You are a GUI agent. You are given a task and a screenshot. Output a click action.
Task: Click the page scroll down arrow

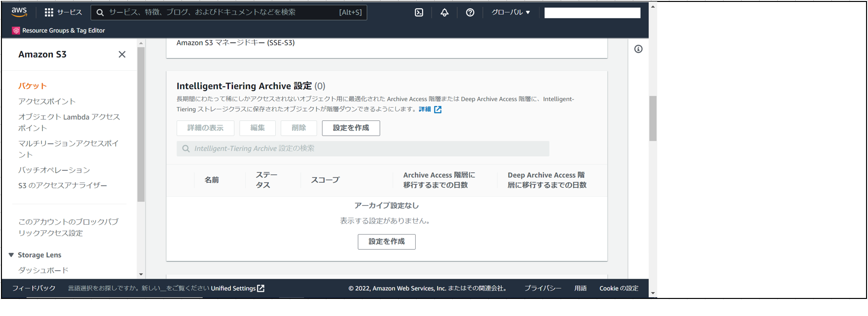pyautogui.click(x=653, y=294)
